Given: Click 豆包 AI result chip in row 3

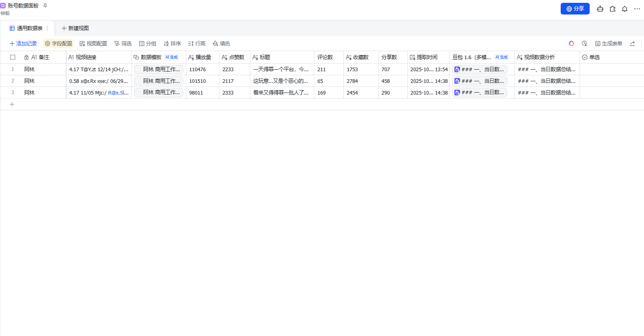Looking at the screenshot, I should (x=479, y=93).
